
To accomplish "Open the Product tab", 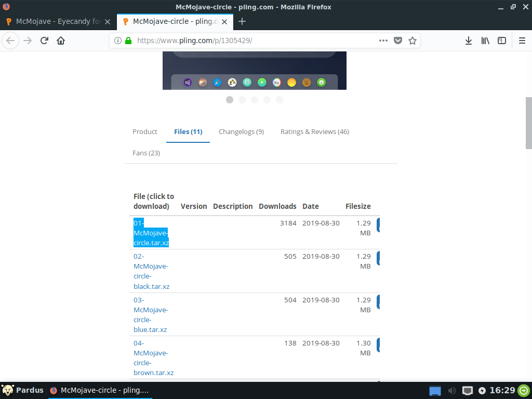I will 145,131.
